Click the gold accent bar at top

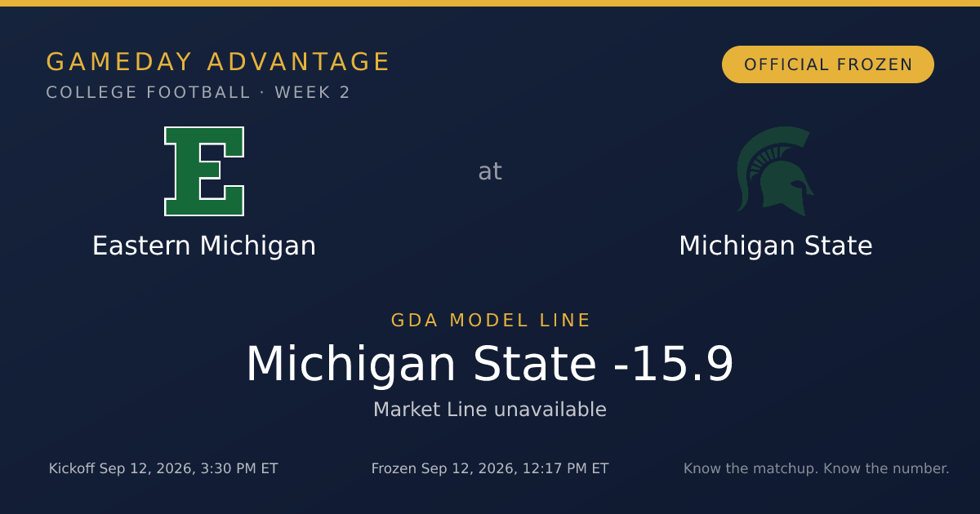[x=490, y=3]
